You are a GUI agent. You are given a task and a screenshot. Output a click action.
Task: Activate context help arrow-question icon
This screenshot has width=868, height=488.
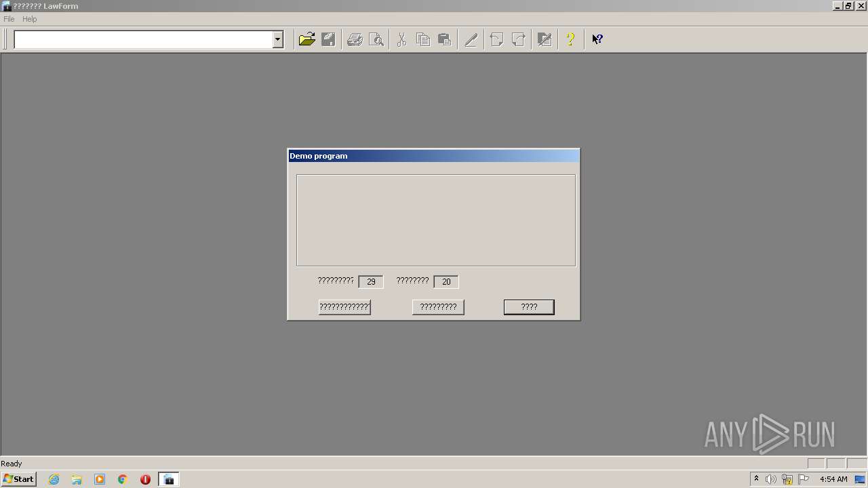597,39
